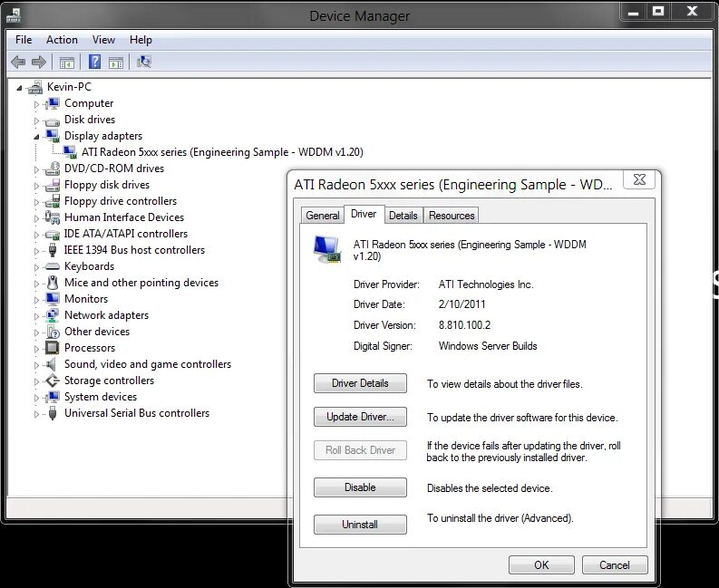Click the Floppy disk drives icon
Screen dimensions: 719x588
(53, 185)
